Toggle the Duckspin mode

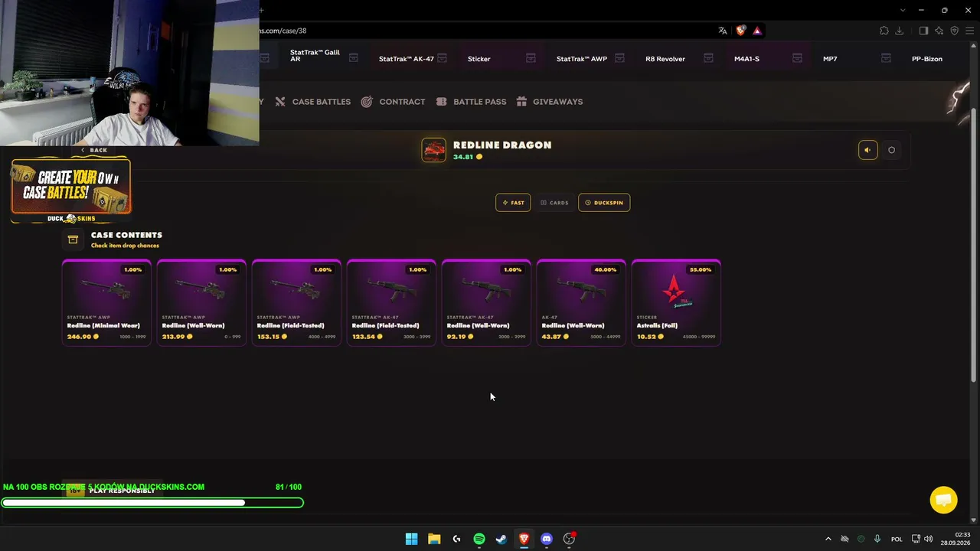pyautogui.click(x=604, y=203)
